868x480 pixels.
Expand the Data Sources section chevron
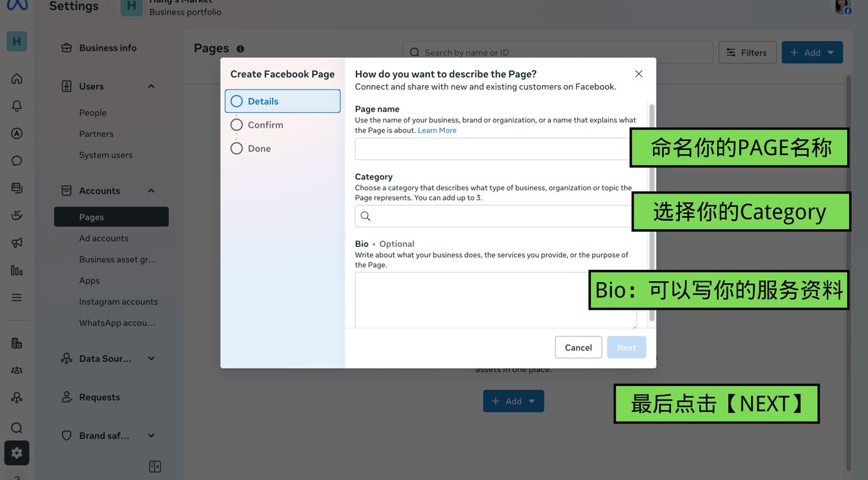[x=151, y=358]
